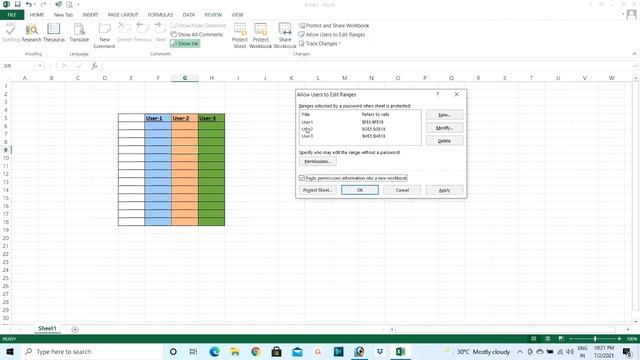Open the Mail app from taskbar
This screenshot has width=640, height=360.
click(x=297, y=351)
